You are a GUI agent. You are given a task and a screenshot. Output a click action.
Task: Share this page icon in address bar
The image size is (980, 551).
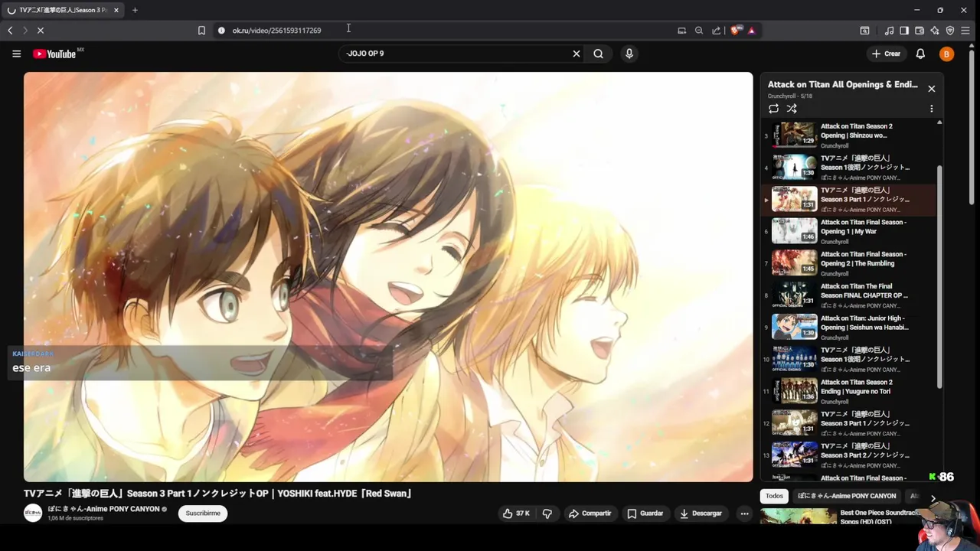[717, 31]
